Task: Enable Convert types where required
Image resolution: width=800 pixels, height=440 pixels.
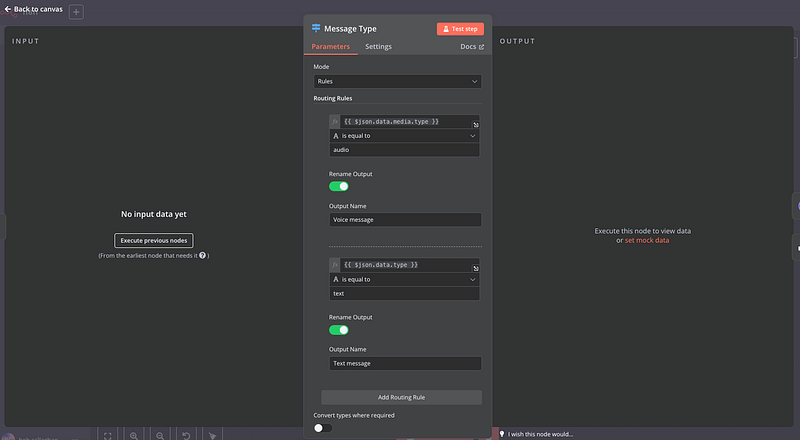Action: (x=322, y=428)
